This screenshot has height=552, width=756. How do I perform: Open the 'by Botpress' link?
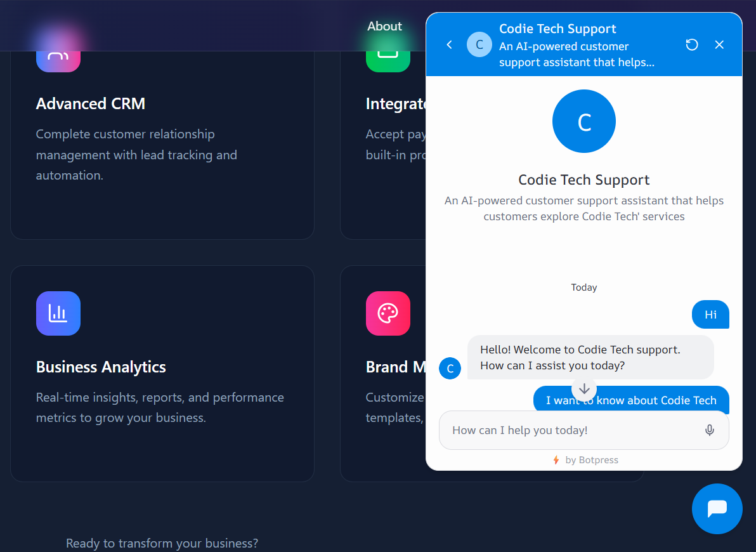coord(585,460)
